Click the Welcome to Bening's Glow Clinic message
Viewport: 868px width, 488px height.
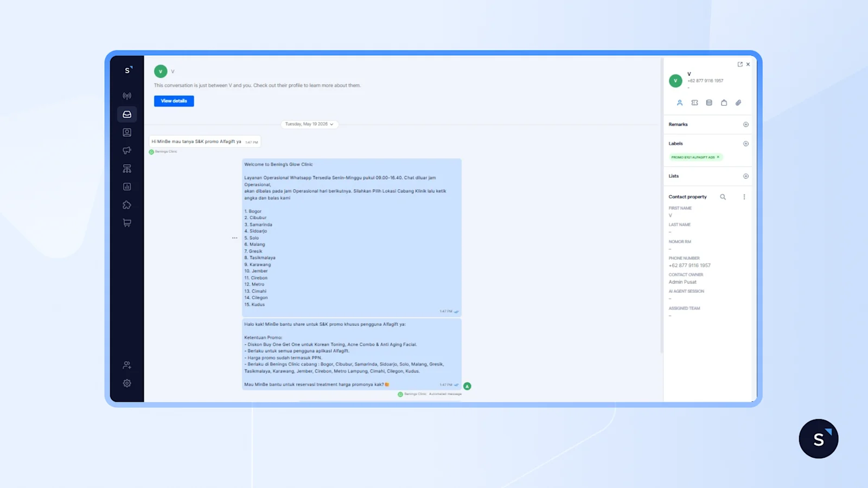click(352, 237)
